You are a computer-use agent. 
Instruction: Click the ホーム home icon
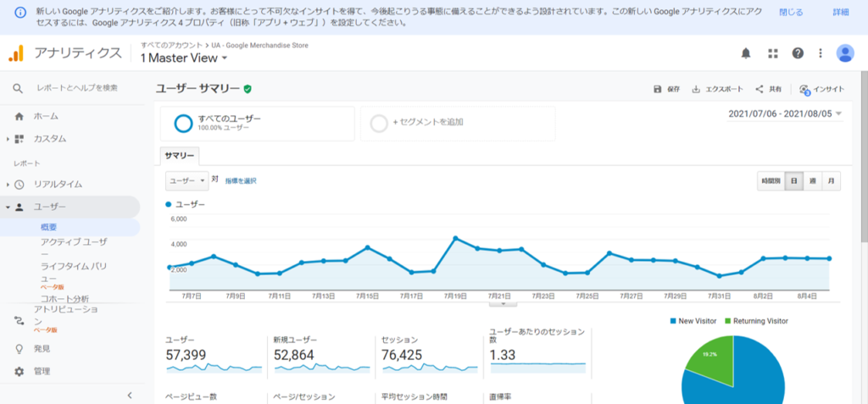click(19, 116)
